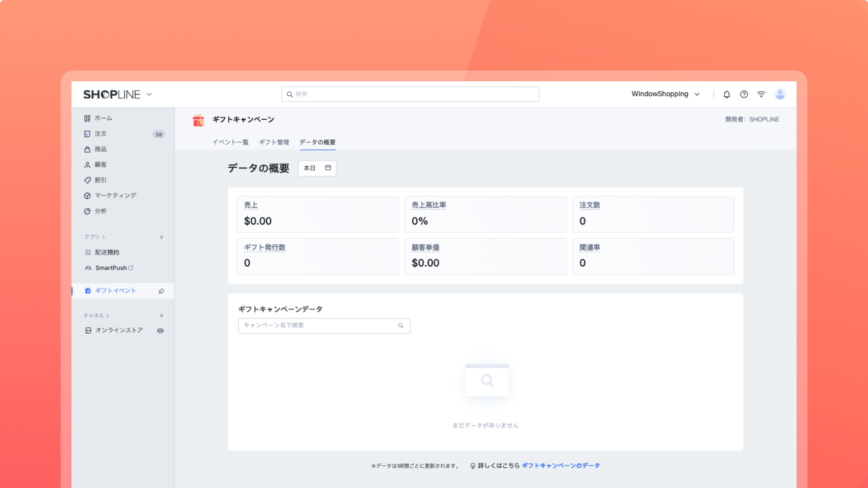The width and height of the screenshot is (868, 488).
Task: Open the ギフトキャンペーンのデータ help link
Action: pyautogui.click(x=561, y=465)
